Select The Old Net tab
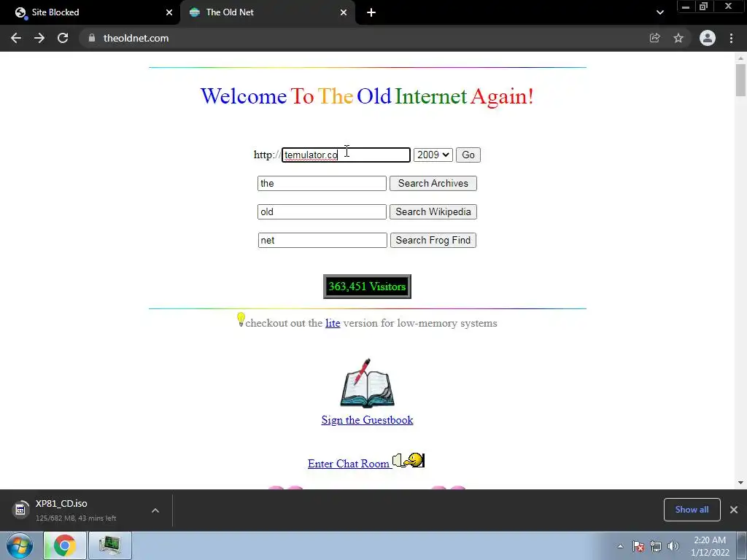The image size is (747, 560). (267, 12)
